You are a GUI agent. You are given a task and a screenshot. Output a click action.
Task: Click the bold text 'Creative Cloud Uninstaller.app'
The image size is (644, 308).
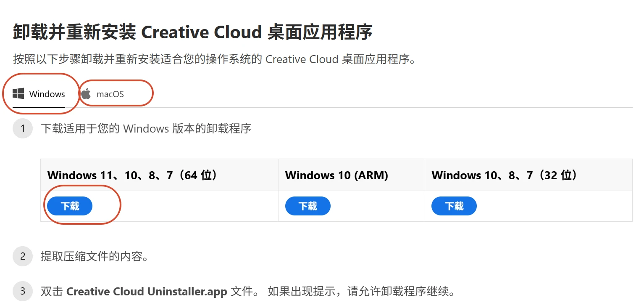(147, 291)
